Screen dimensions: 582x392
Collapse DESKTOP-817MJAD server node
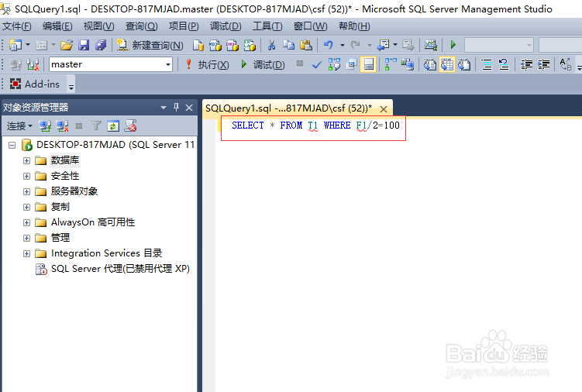(12, 145)
